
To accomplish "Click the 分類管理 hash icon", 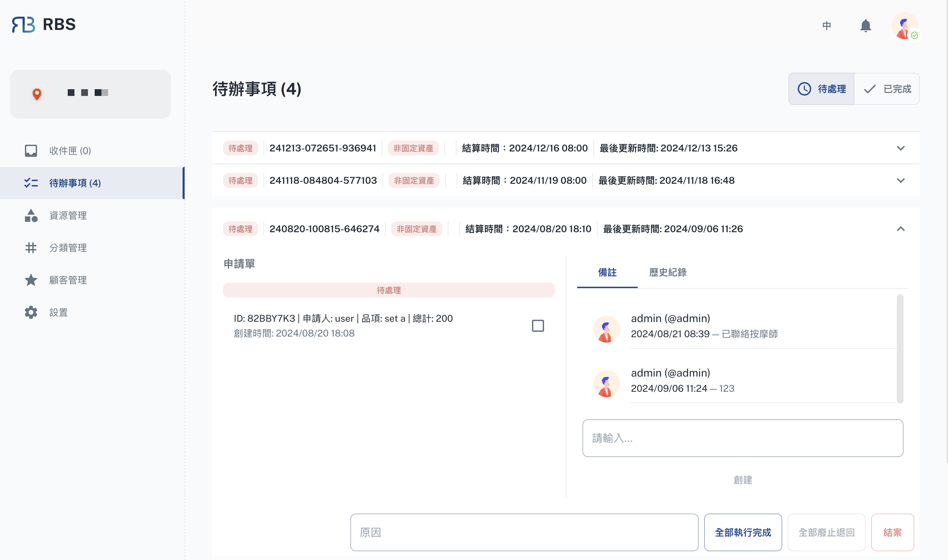I will click(31, 248).
